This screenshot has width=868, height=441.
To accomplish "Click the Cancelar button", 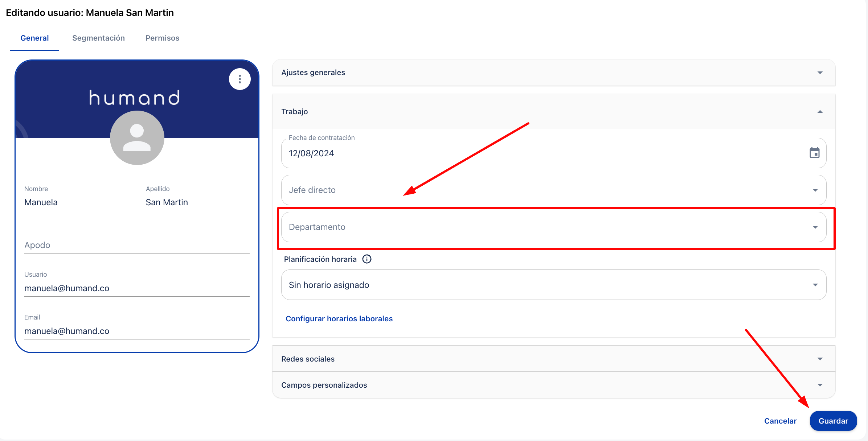I will (x=780, y=421).
